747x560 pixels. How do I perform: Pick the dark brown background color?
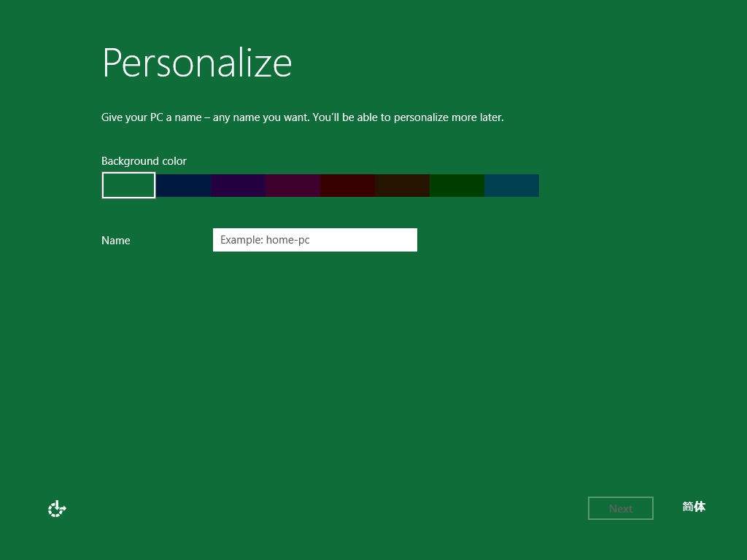(403, 185)
